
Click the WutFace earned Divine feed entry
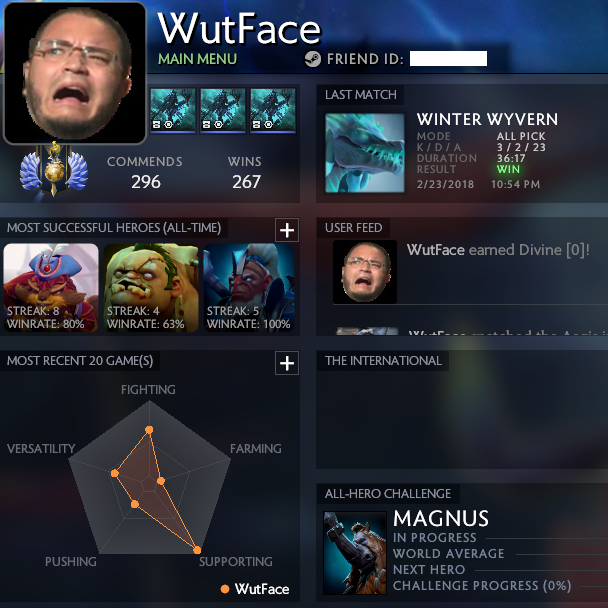tap(498, 250)
